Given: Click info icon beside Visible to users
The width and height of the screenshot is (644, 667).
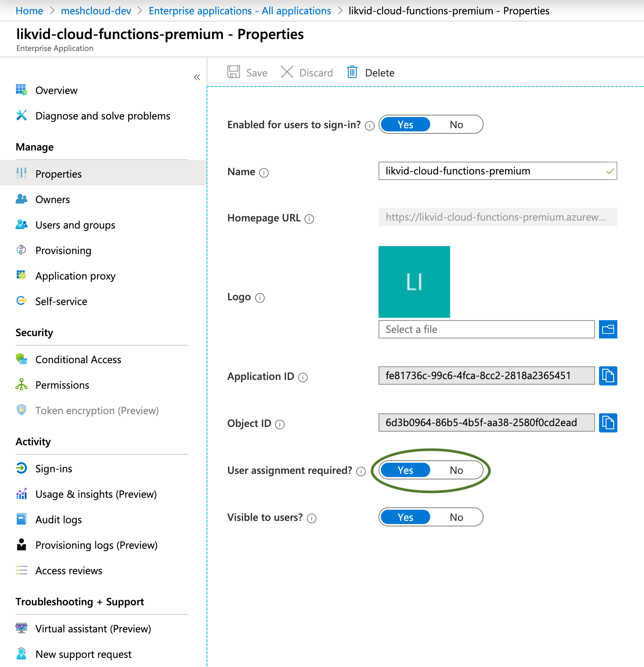Looking at the screenshot, I should (x=312, y=518).
